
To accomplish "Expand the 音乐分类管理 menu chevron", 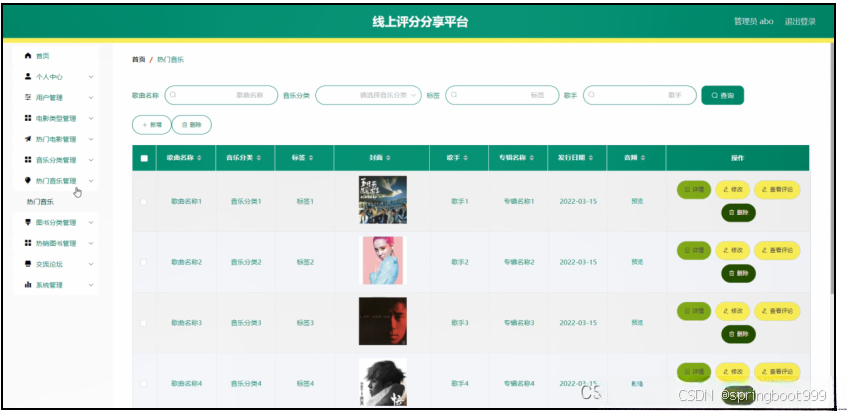I will (91, 160).
